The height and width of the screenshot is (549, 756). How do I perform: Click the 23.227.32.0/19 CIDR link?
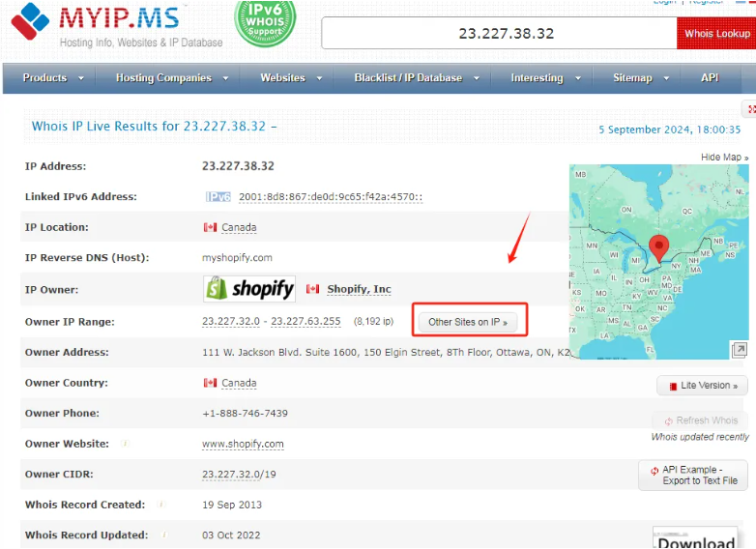click(x=239, y=475)
